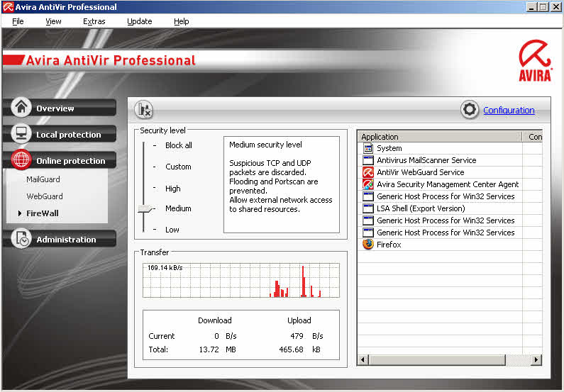Click Avira Security Management Center Agent icon

pos(368,184)
